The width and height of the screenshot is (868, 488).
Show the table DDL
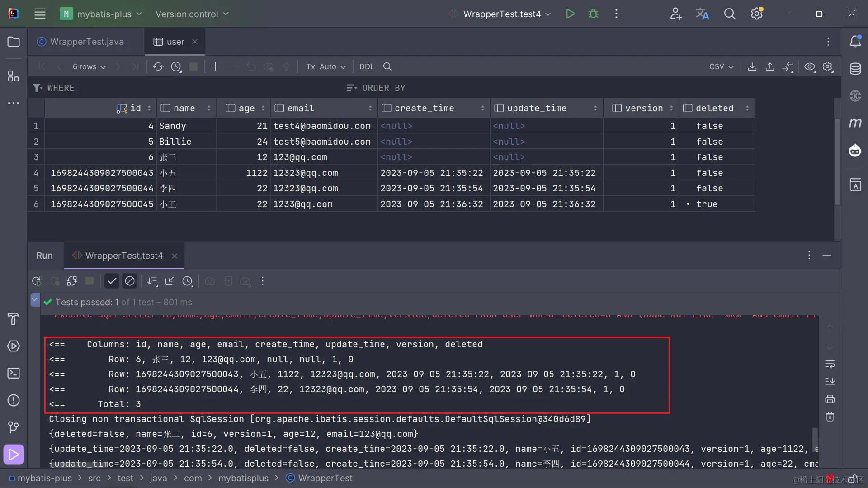(x=367, y=67)
